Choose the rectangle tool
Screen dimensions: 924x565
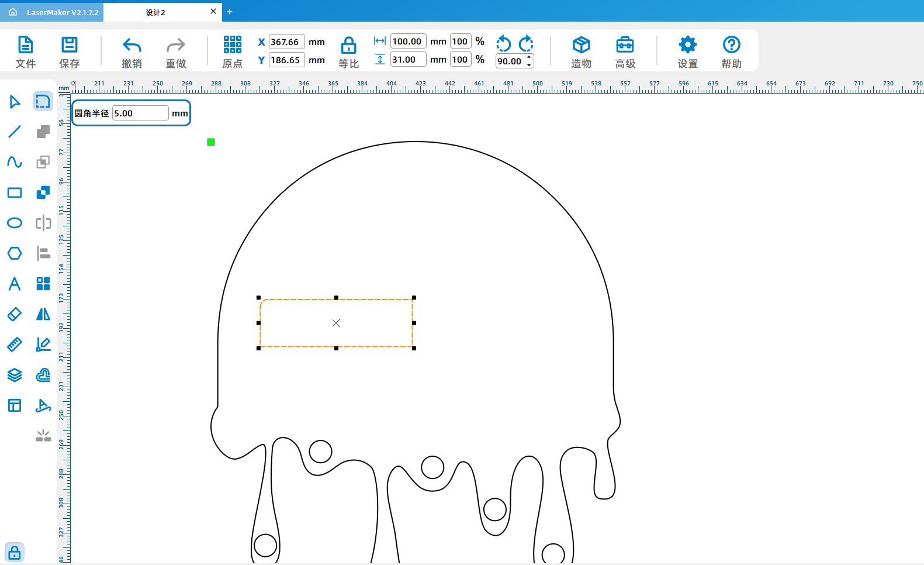click(15, 192)
